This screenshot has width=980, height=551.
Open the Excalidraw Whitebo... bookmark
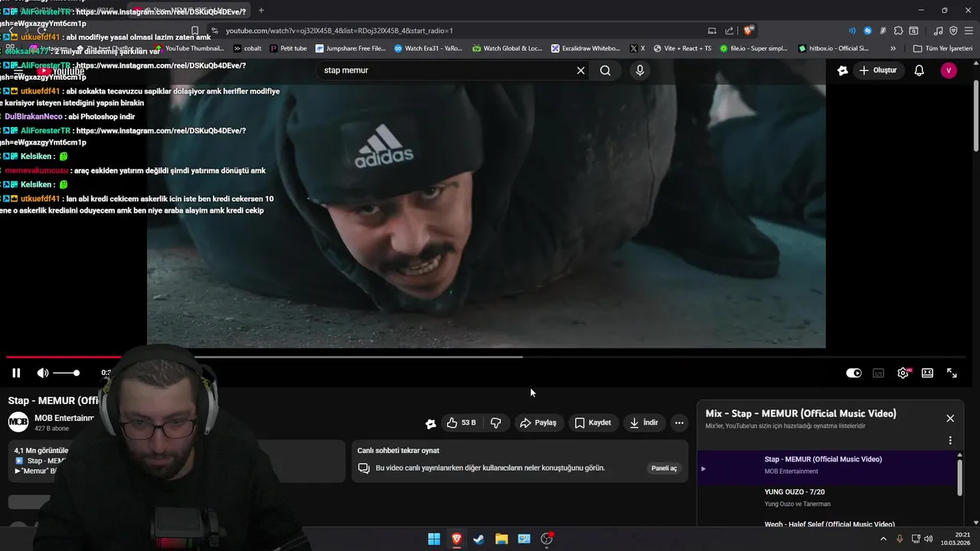coord(585,48)
